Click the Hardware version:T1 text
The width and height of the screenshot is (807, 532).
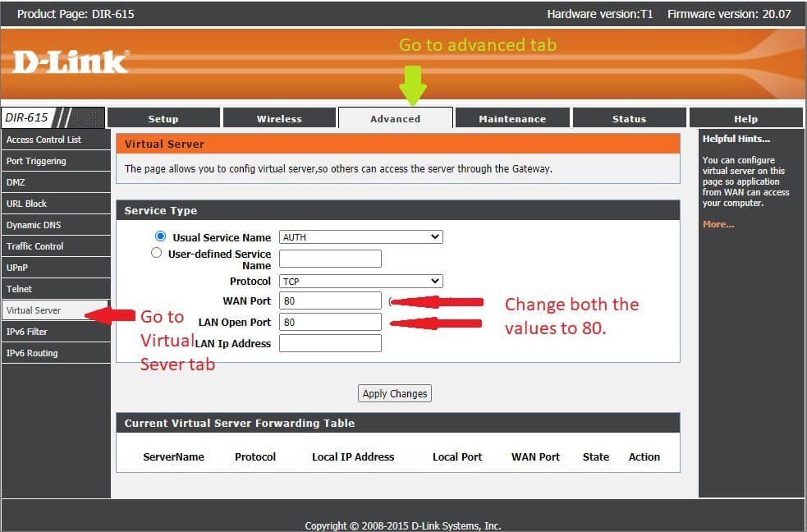click(600, 14)
